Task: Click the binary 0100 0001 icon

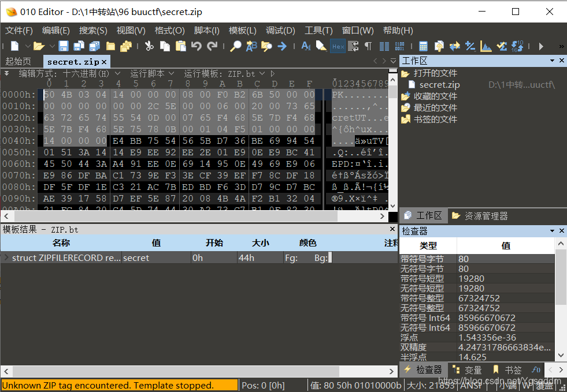Action: 399,46
